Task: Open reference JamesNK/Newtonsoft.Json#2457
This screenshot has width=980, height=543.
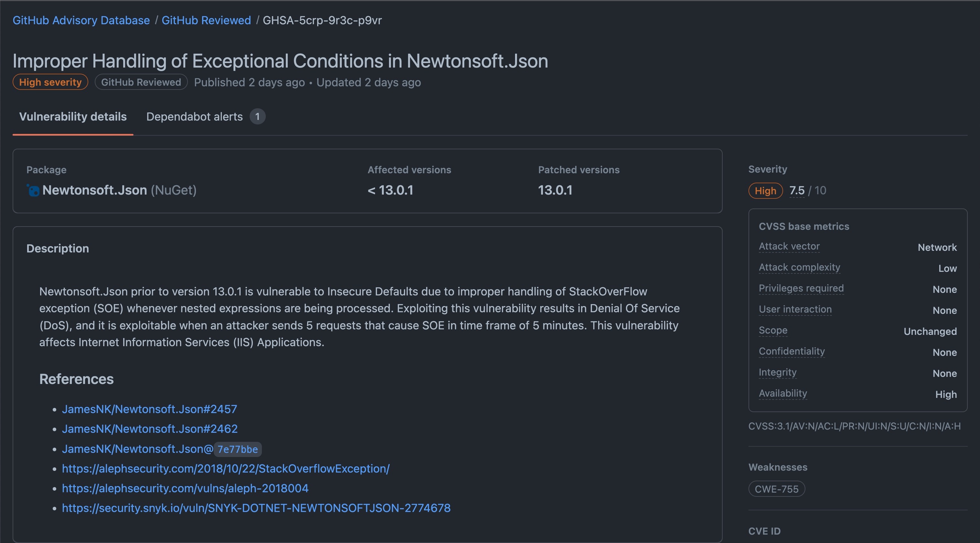Action: [x=149, y=409]
